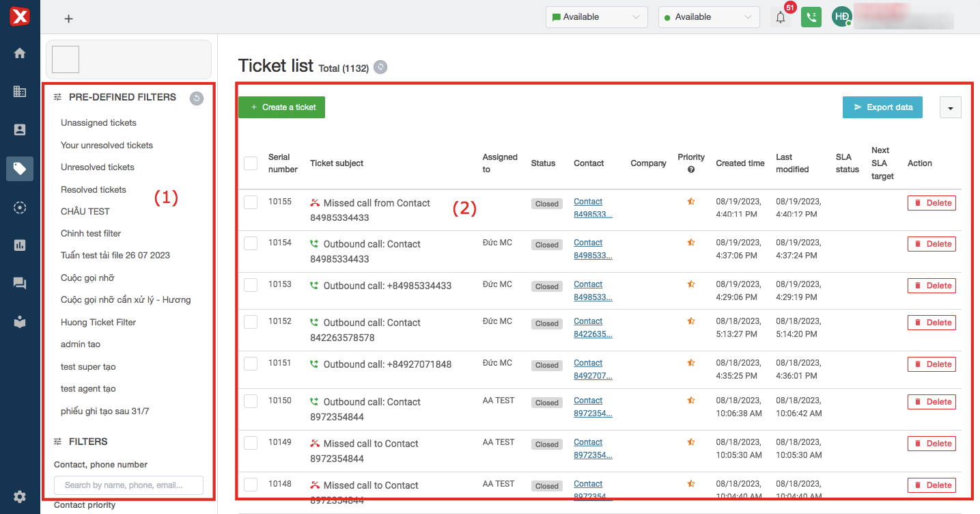The image size is (980, 514).
Task: Open the dropdown arrow beside Export data
Action: (x=950, y=107)
